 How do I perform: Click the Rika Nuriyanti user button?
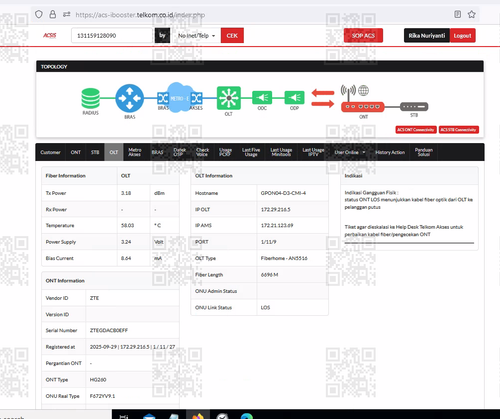pos(427,36)
